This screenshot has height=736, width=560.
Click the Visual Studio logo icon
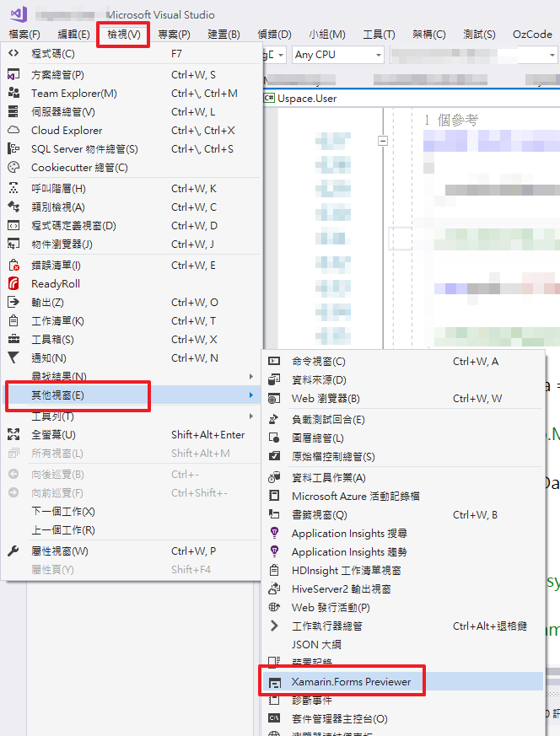[x=19, y=14]
